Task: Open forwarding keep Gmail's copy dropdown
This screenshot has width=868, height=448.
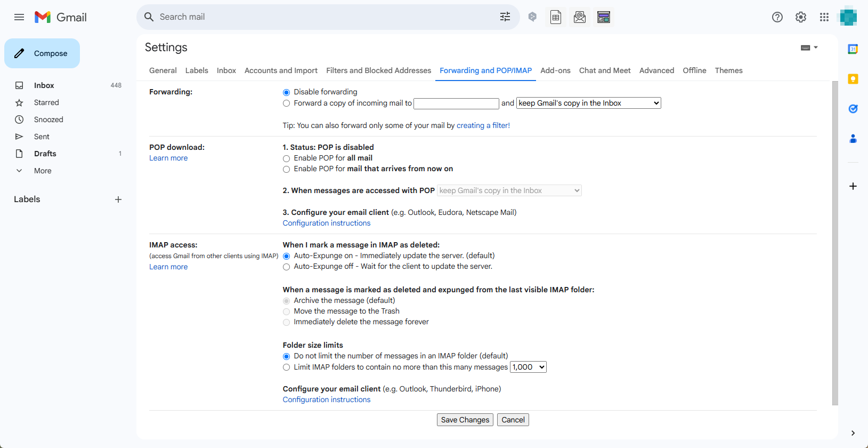Action: 589,103
